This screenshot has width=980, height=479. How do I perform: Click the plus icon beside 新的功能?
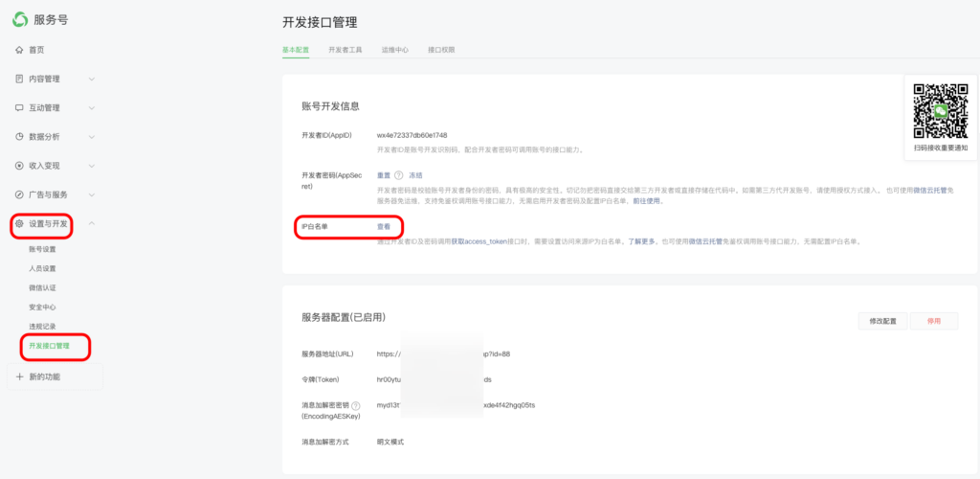click(x=19, y=376)
